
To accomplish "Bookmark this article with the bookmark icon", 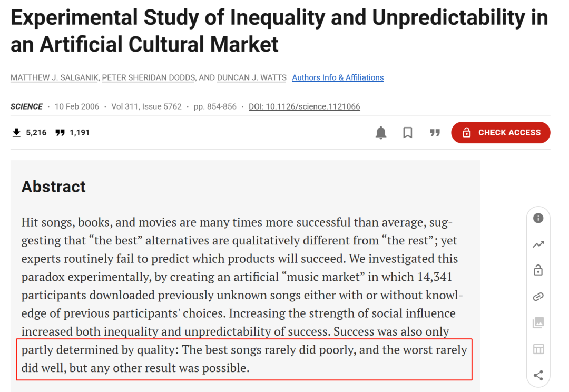I will coord(407,132).
